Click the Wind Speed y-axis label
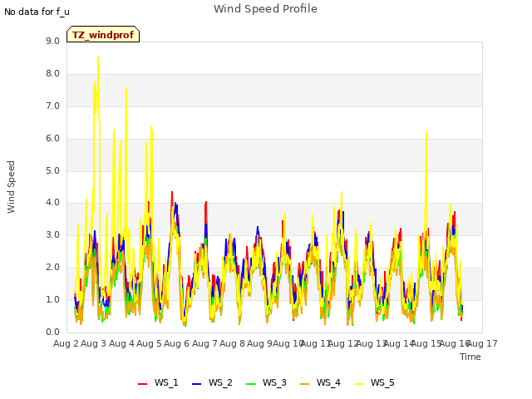 click(x=11, y=187)
